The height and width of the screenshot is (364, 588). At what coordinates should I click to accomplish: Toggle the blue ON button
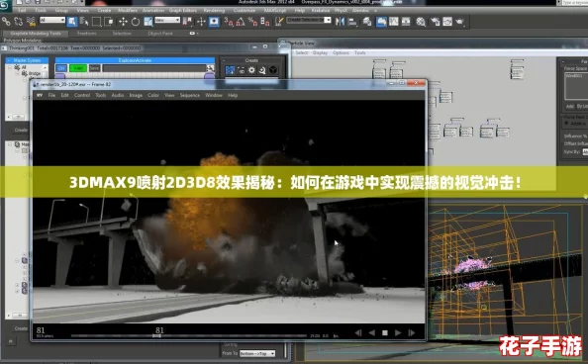[61, 68]
